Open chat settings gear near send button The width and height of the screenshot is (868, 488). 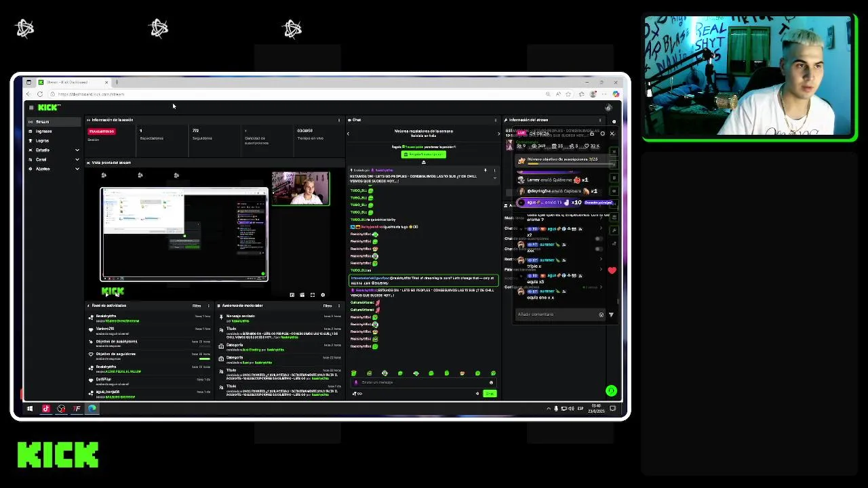click(x=477, y=393)
